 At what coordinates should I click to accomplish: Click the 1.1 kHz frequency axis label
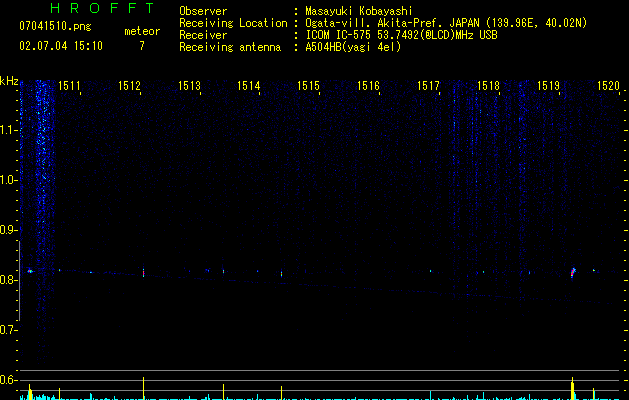point(8,130)
